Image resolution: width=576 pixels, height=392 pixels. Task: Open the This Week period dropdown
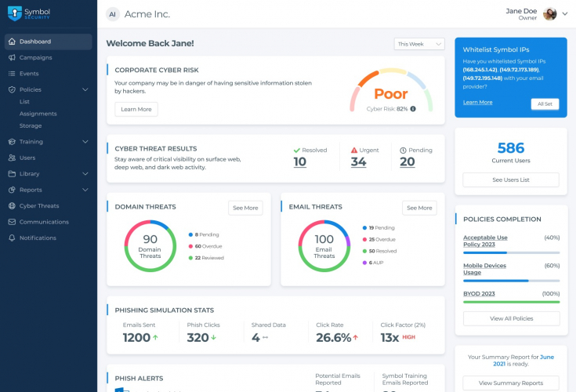click(x=419, y=44)
